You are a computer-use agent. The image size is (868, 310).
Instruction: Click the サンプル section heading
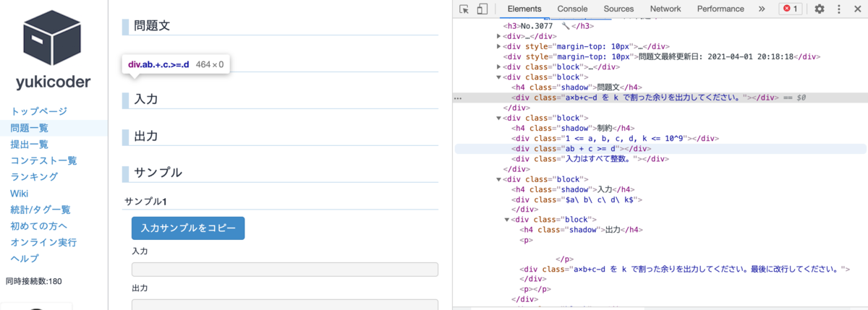[158, 173]
